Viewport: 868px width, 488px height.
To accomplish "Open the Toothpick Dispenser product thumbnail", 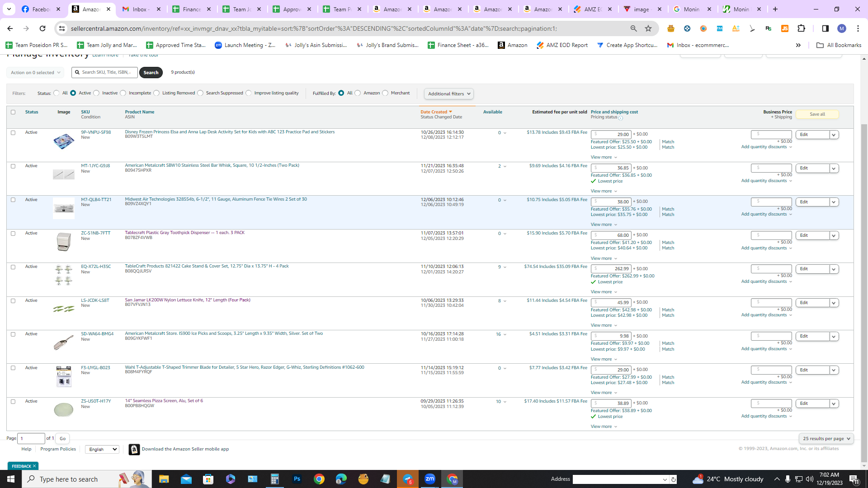I will coord(64,242).
